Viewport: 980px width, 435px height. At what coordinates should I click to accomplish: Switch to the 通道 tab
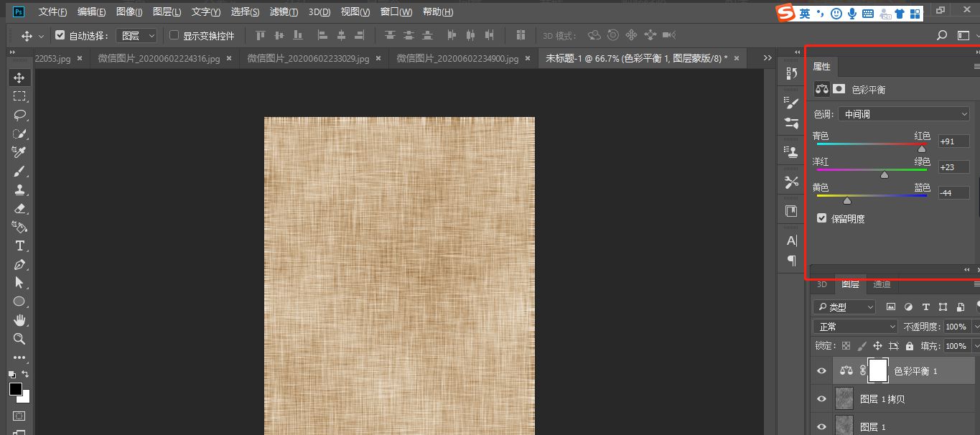coord(882,284)
